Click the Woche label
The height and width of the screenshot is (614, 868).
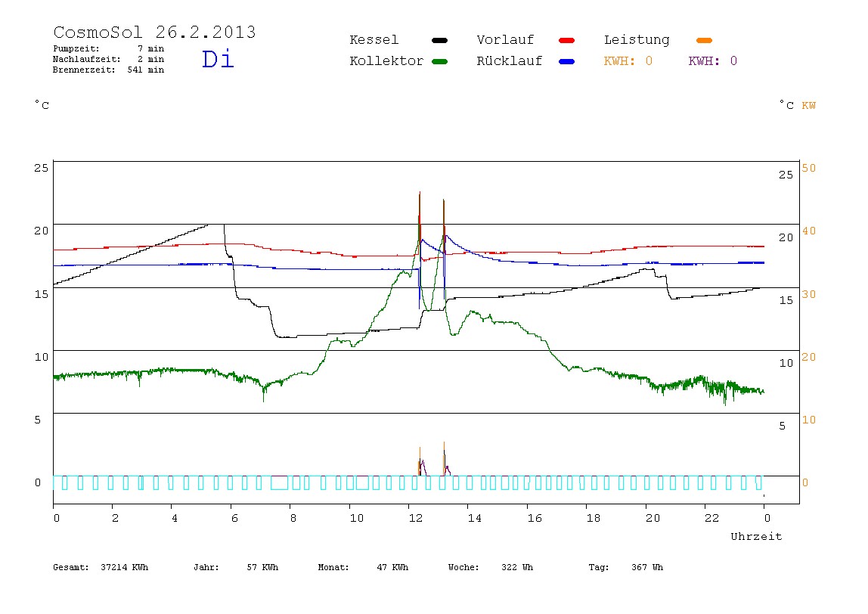(x=463, y=567)
